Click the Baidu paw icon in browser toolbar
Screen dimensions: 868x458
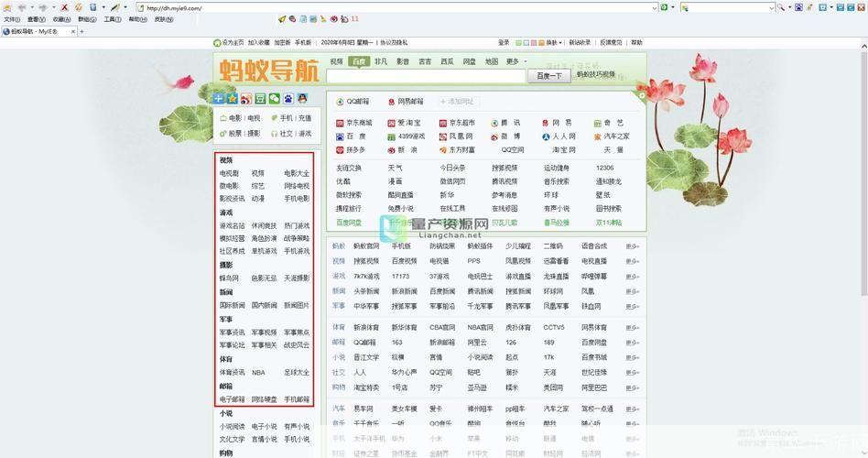798,7
